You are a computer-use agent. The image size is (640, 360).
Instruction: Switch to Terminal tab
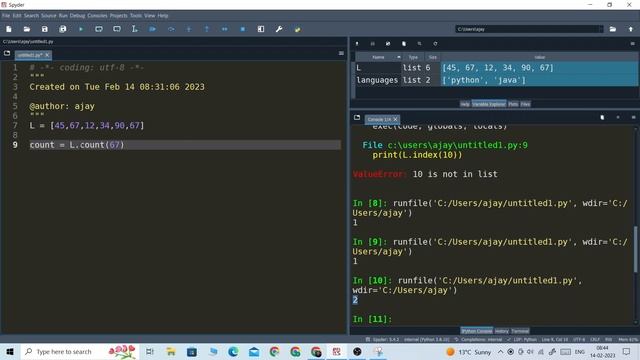[x=520, y=331]
